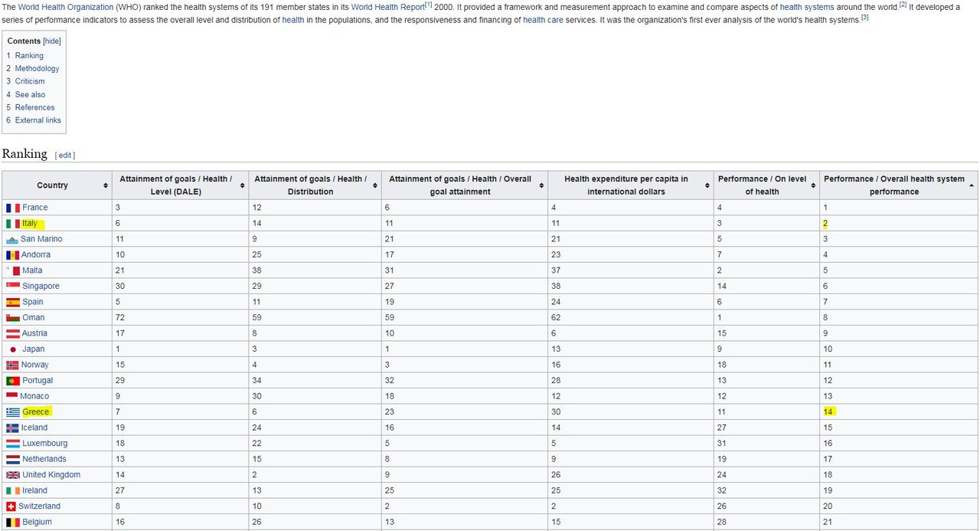Image resolution: width=980 pixels, height=531 pixels.
Task: Open the health systems link
Action: point(807,7)
